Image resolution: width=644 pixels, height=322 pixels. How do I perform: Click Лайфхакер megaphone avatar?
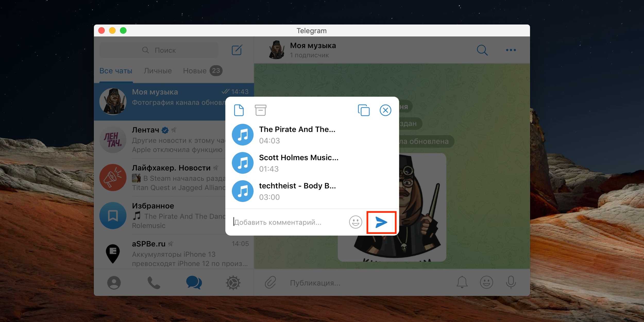tap(113, 177)
